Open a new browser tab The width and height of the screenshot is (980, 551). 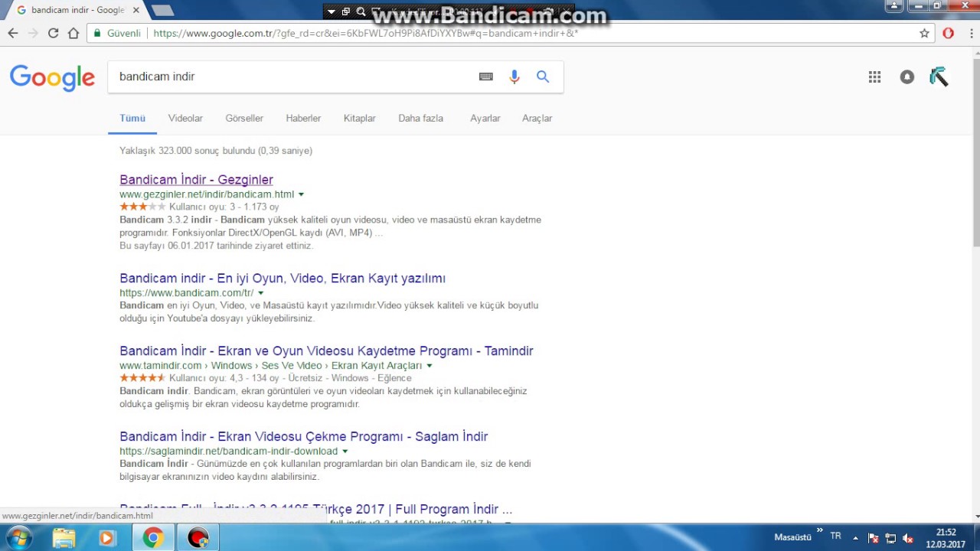coord(162,10)
